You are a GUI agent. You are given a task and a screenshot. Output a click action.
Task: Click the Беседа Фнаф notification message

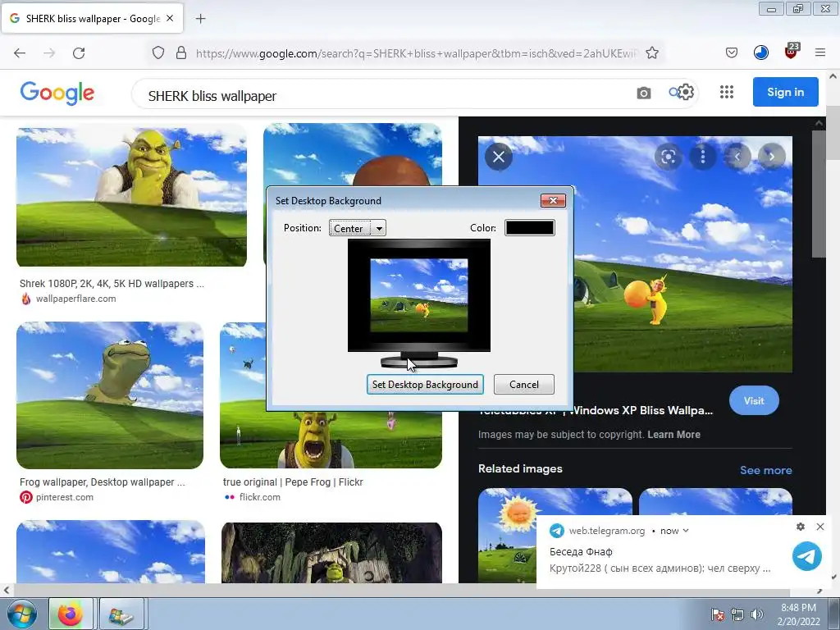pyautogui.click(x=660, y=560)
